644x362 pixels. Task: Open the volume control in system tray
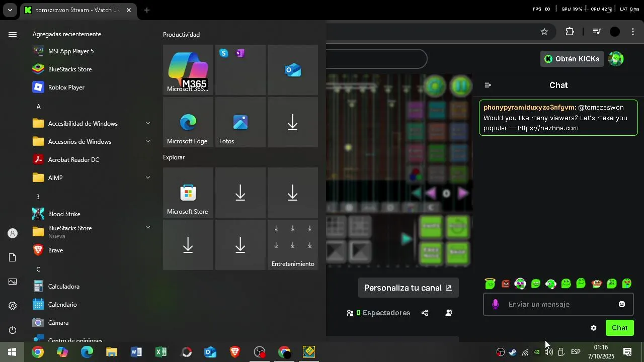click(548, 352)
